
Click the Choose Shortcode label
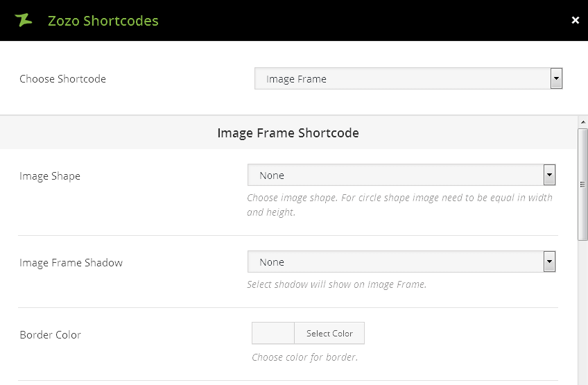62,79
